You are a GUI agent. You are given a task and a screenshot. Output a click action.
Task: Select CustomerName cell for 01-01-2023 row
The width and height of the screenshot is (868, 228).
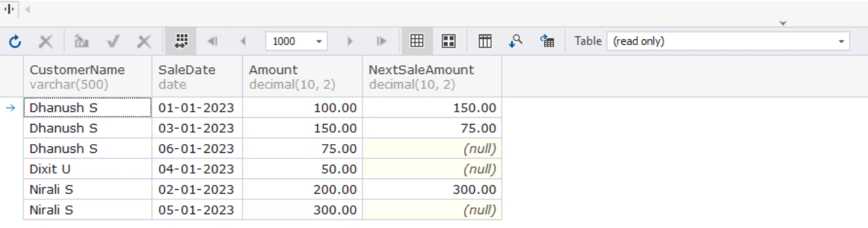tap(88, 108)
